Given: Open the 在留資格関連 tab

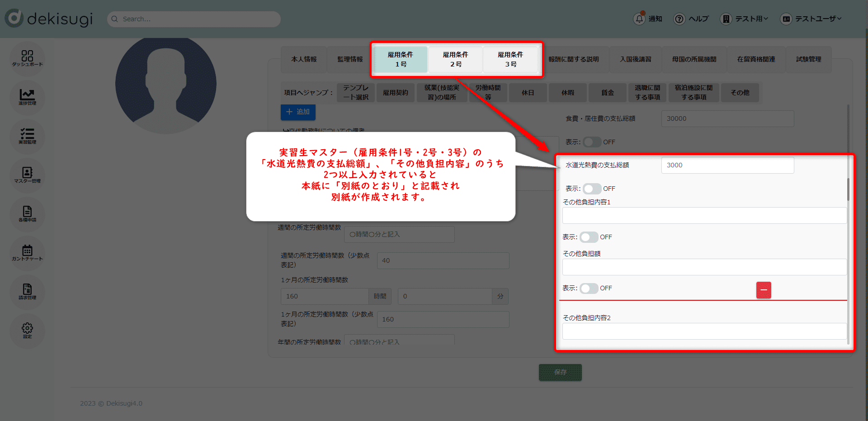Looking at the screenshot, I should pos(756,59).
